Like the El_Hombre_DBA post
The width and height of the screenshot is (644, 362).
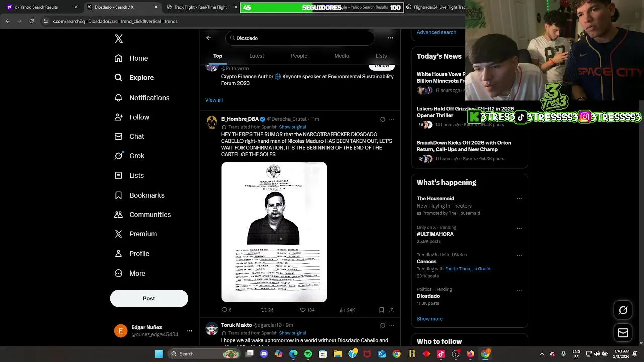click(x=307, y=310)
